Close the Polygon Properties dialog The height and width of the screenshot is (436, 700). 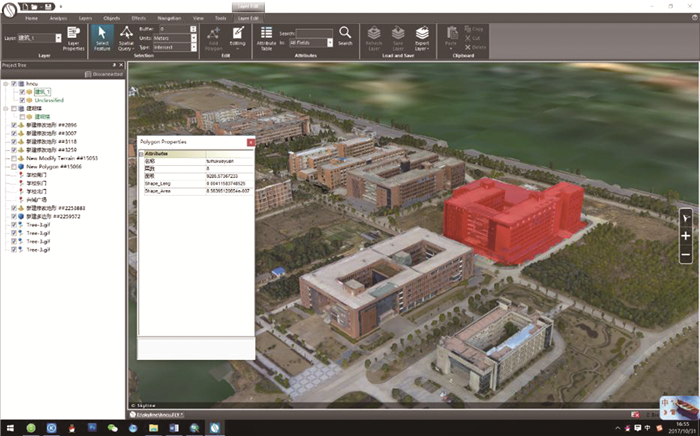249,143
